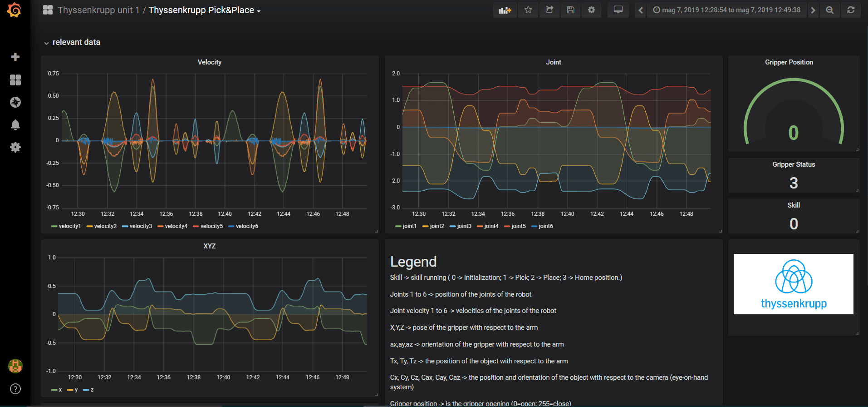Collapse the relevant data row
868x407 pixels.
coord(72,42)
